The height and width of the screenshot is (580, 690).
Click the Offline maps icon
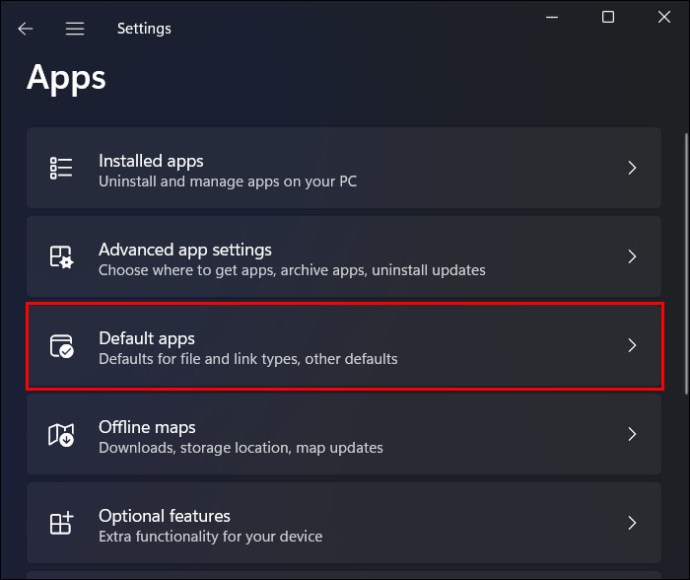pyautogui.click(x=61, y=434)
